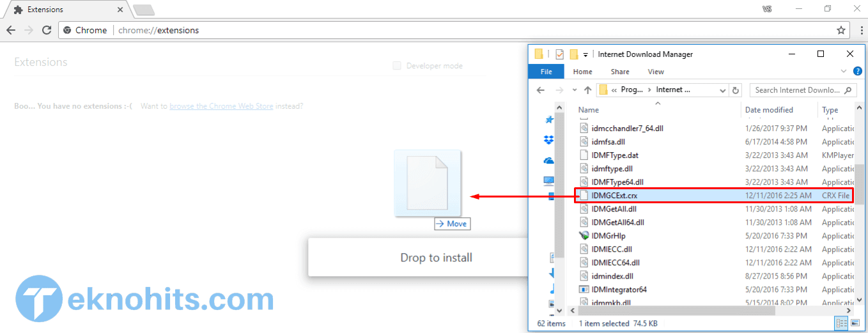
Task: Click Chrome's forward navigation arrow
Action: pos(29,30)
